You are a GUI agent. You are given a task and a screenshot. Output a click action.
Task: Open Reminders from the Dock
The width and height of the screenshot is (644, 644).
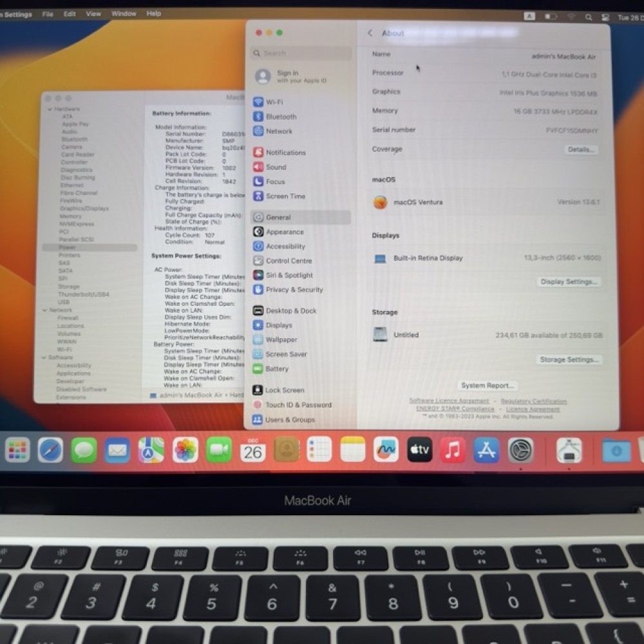319,450
